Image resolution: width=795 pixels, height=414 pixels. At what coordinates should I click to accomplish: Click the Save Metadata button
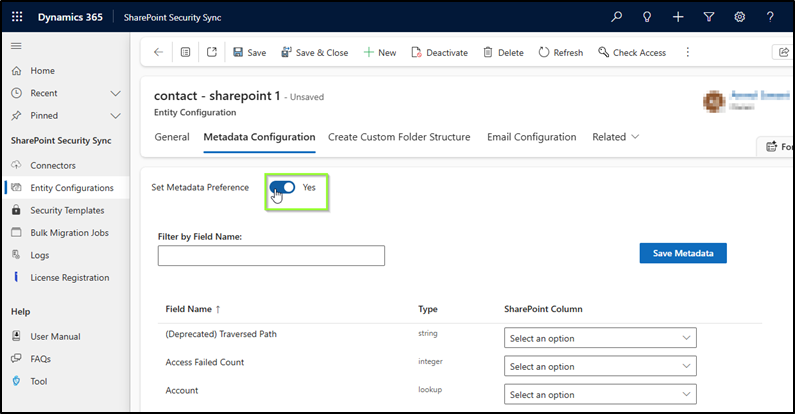[x=683, y=253]
